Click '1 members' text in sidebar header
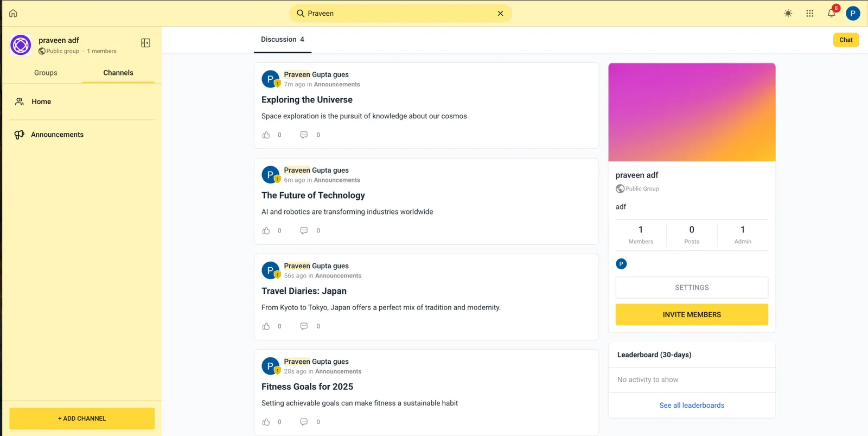This screenshot has width=868, height=436. point(101,51)
